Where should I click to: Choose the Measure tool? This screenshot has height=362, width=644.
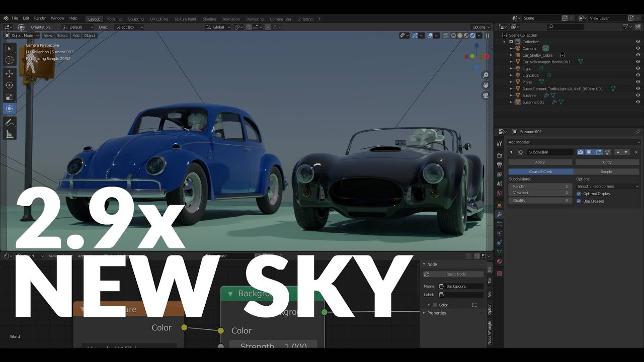(x=10, y=134)
